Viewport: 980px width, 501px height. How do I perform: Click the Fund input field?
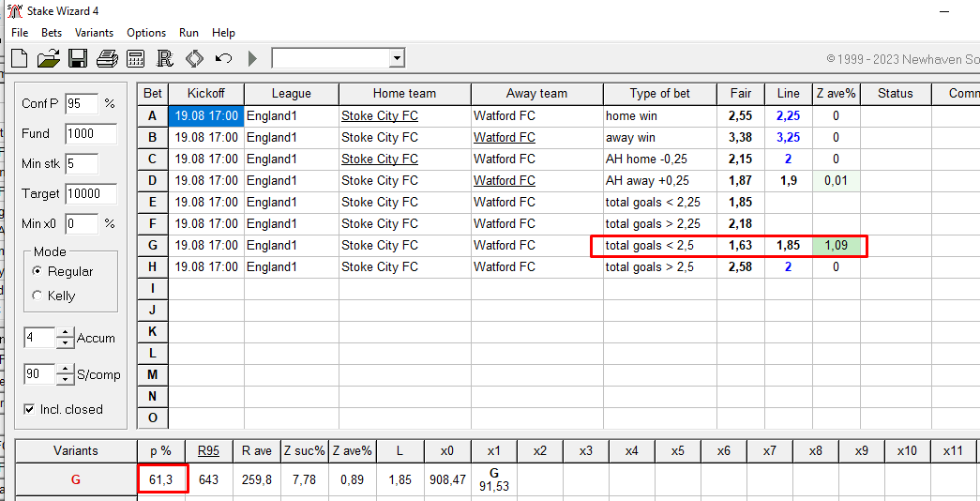coord(91,134)
